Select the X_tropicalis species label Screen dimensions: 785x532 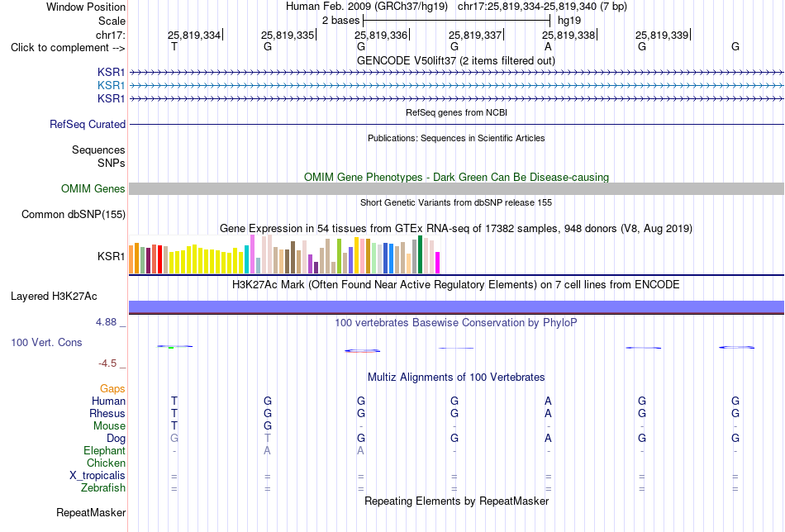(x=98, y=476)
